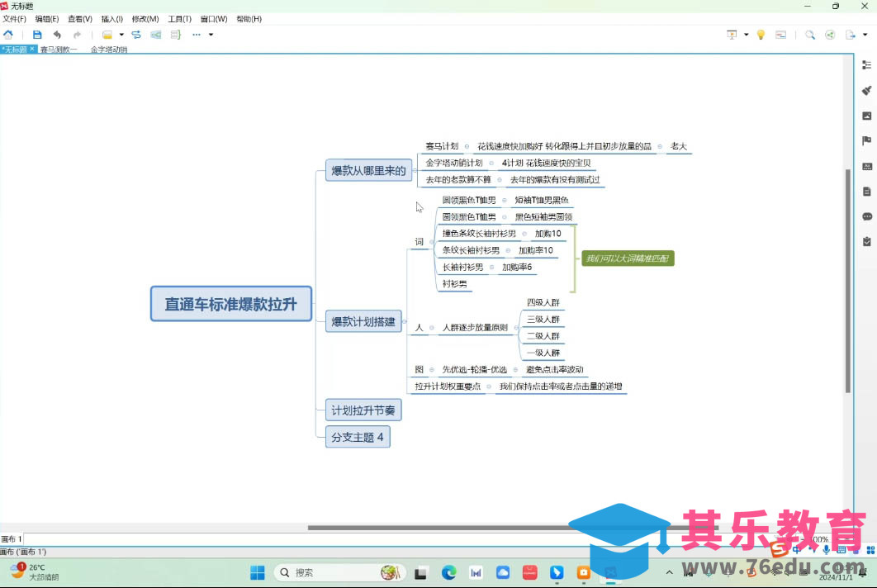Select the 直通车标准爆款拉升 central topic
877x588 pixels.
point(230,304)
